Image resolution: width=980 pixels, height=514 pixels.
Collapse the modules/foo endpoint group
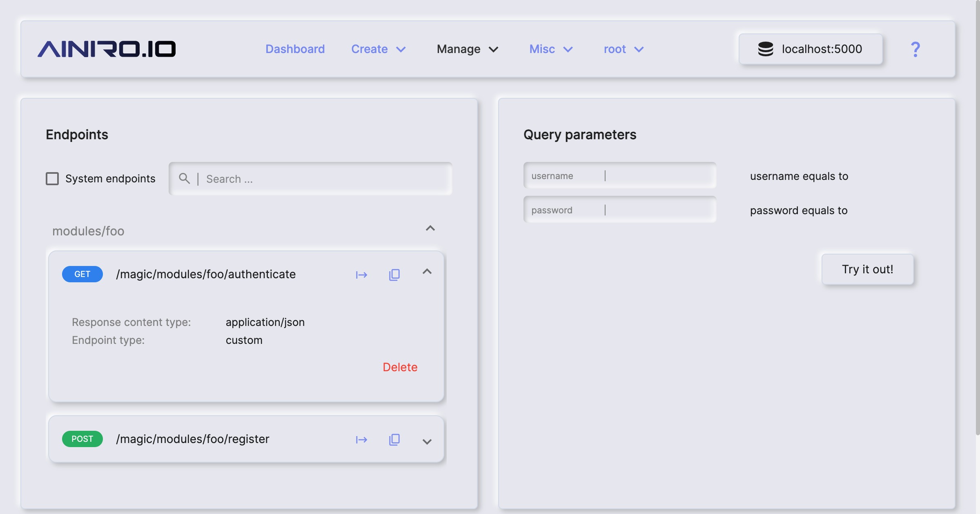(x=430, y=228)
